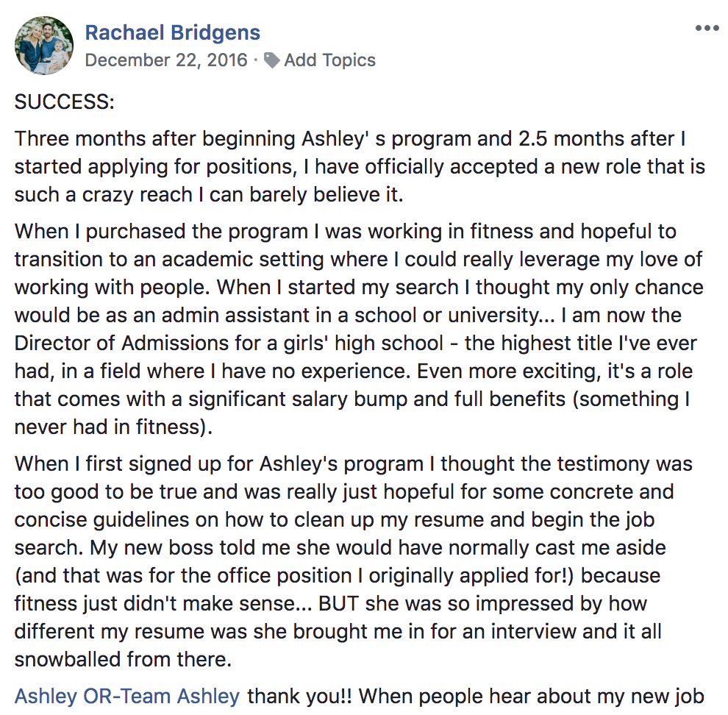
Task: Select the Add Topics label
Action: pos(329,60)
